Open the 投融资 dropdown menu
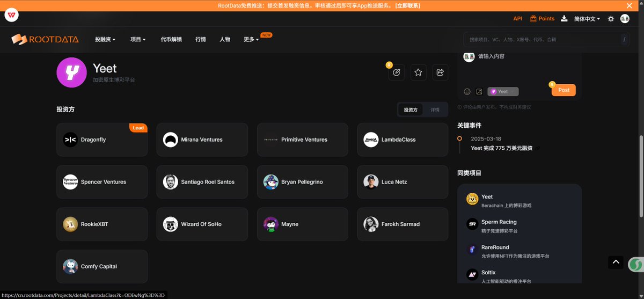Screen dimensions: 644x299 (105, 39)
